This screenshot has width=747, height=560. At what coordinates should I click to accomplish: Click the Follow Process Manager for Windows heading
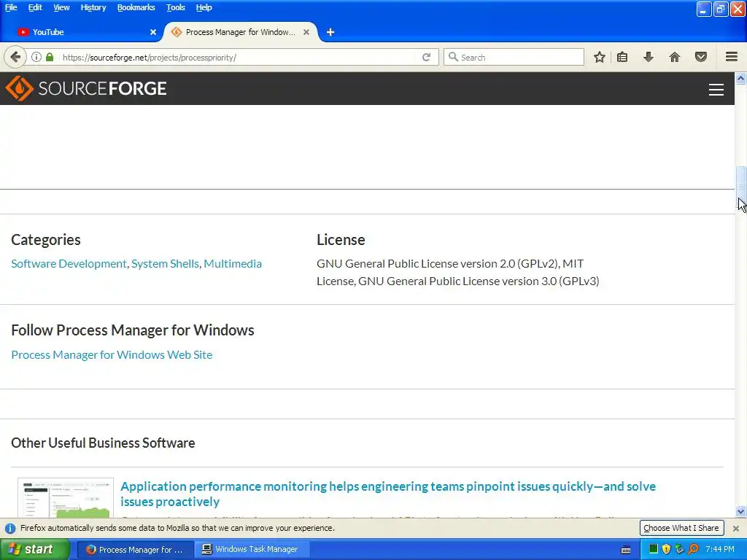click(133, 330)
